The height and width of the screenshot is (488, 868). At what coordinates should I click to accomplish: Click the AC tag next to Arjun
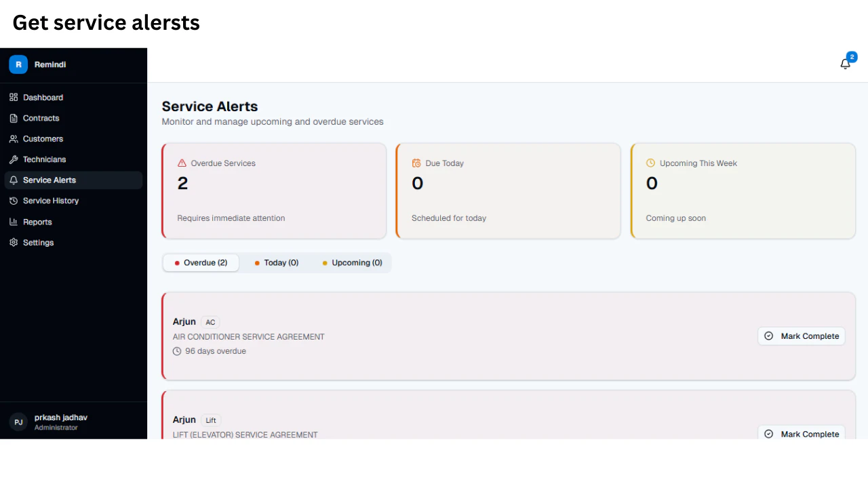(x=210, y=323)
